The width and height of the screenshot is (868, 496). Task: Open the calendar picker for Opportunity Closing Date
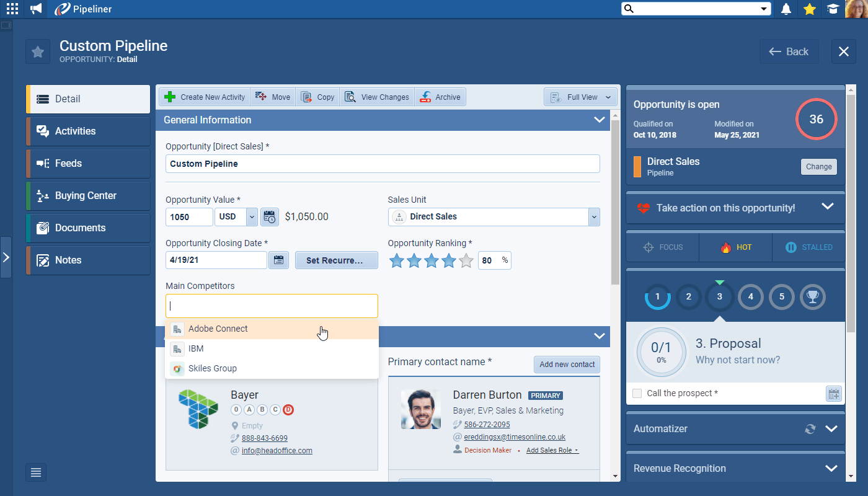click(278, 260)
